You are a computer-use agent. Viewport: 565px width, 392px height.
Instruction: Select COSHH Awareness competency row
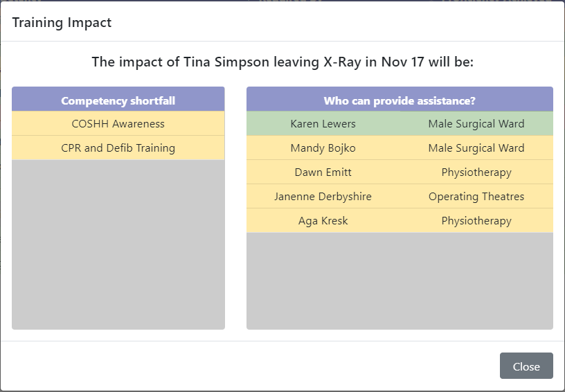click(118, 123)
